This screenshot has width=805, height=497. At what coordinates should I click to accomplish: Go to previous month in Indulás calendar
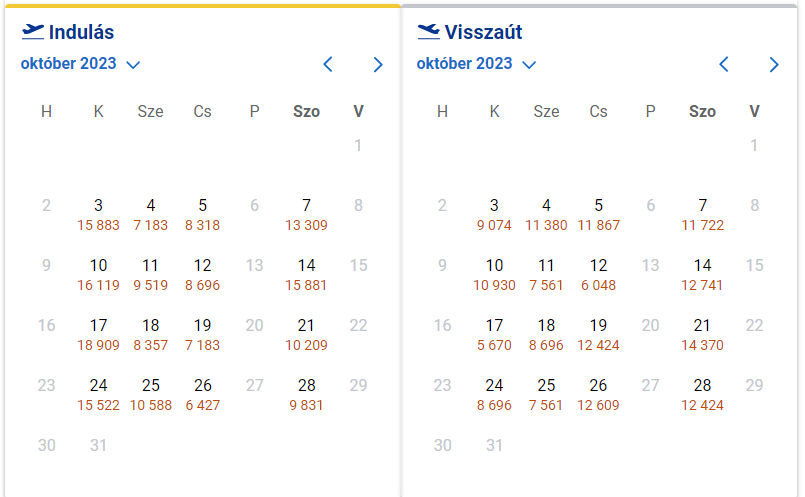point(328,64)
